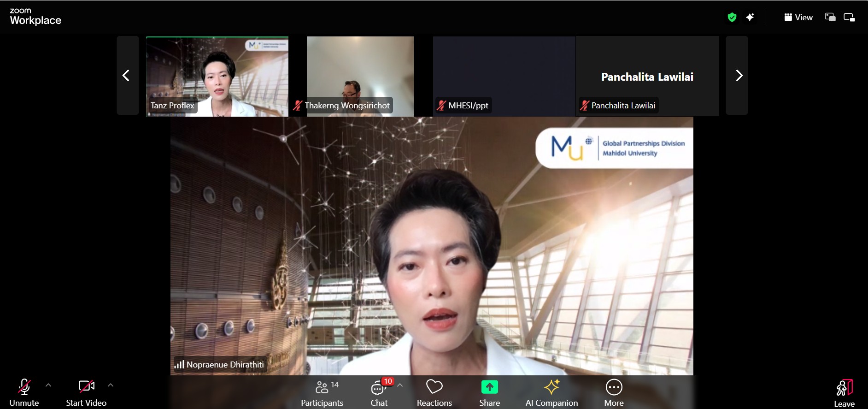This screenshot has height=409, width=868.
Task: Go to previous participants with left arrow
Action: [x=126, y=76]
